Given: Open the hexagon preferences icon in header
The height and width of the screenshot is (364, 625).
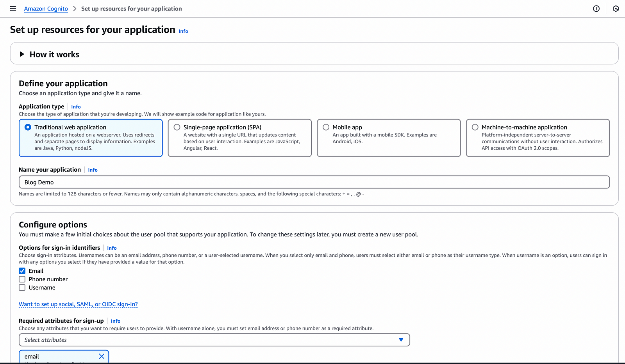Looking at the screenshot, I should click(x=616, y=9).
